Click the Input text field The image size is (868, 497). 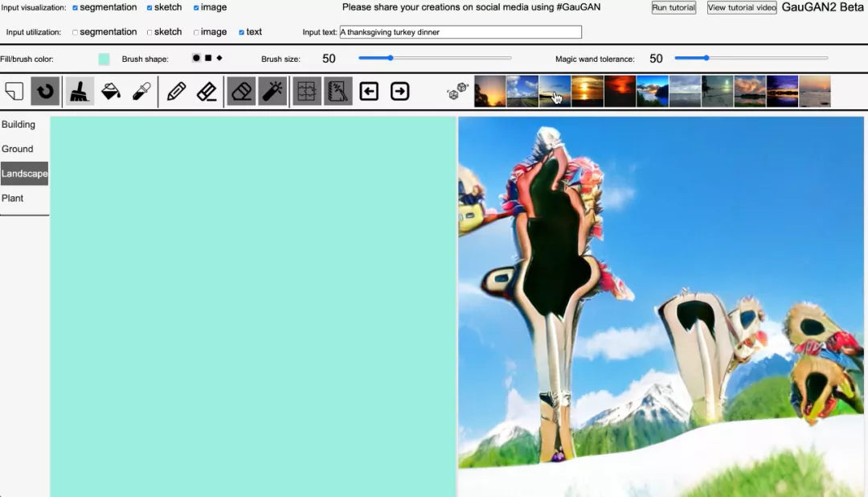tap(460, 33)
